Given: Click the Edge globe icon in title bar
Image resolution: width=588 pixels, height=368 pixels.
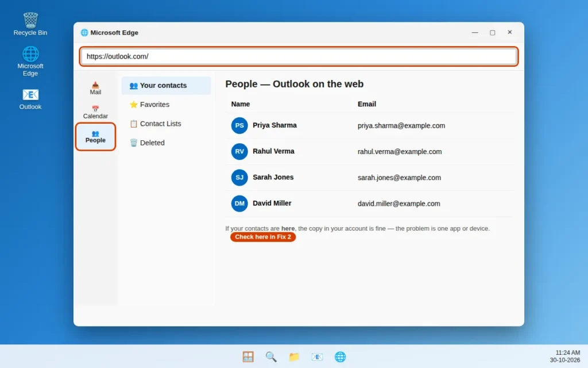Looking at the screenshot, I should click(84, 33).
